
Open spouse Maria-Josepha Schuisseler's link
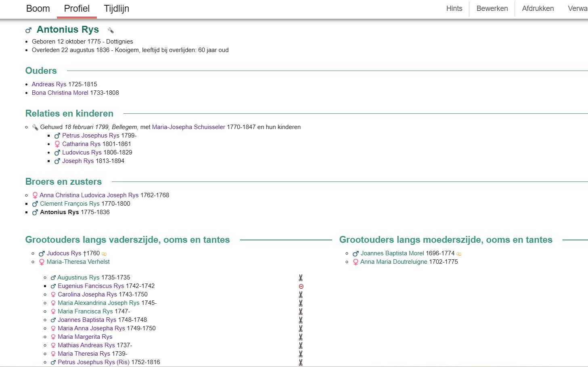tap(188, 127)
